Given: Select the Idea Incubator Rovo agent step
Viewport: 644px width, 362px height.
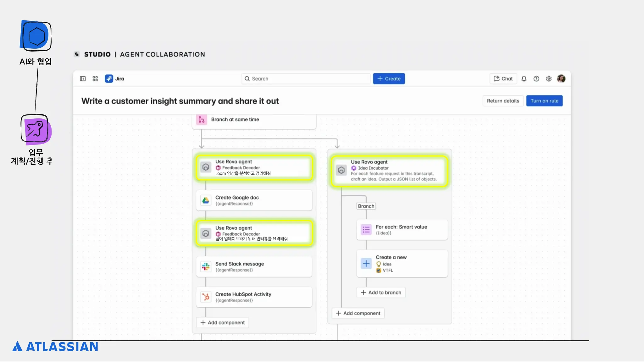Looking at the screenshot, I should click(x=389, y=171).
